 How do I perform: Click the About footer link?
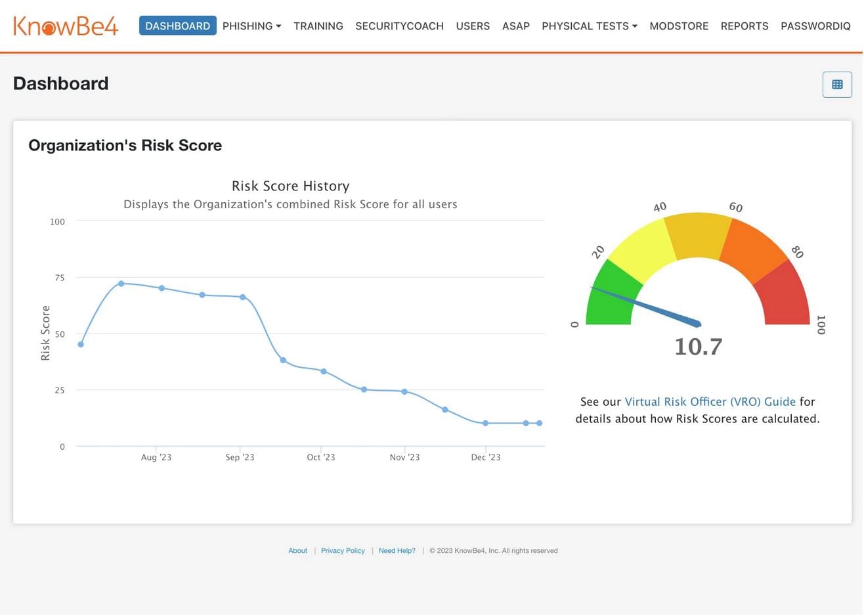[297, 550]
